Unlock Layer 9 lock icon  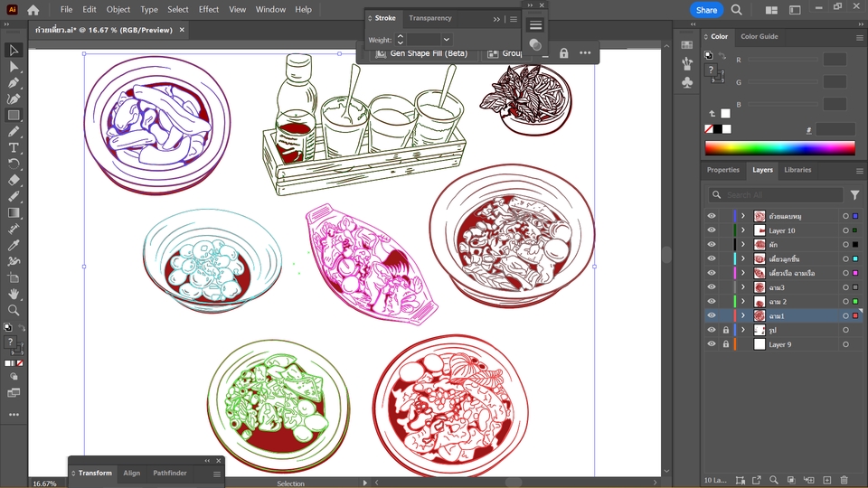click(x=726, y=344)
